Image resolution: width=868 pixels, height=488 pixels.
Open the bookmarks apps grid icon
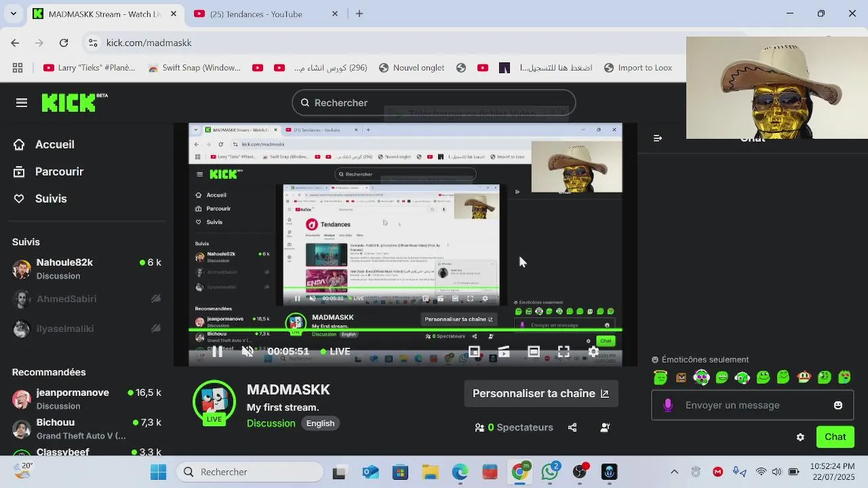(18, 68)
